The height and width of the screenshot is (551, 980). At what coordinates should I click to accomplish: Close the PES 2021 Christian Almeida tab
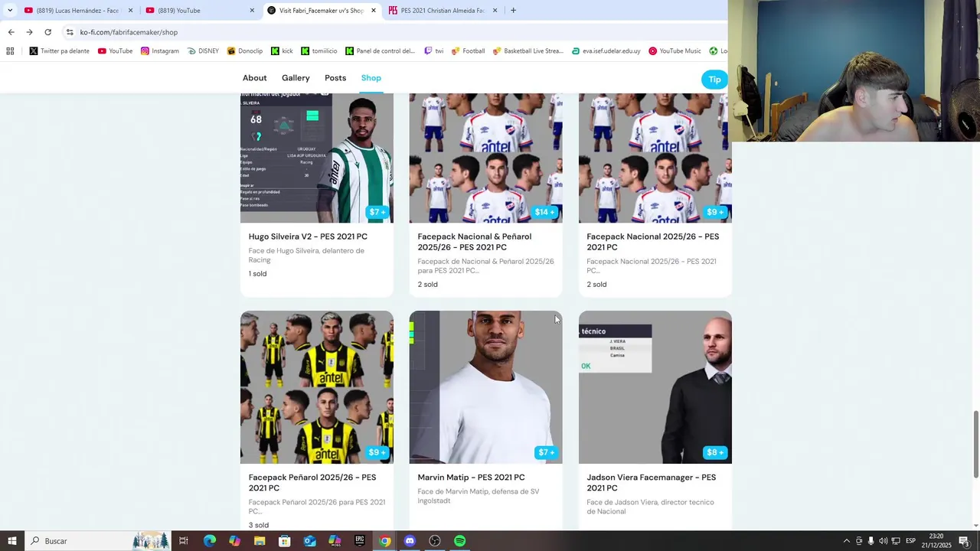(x=495, y=10)
